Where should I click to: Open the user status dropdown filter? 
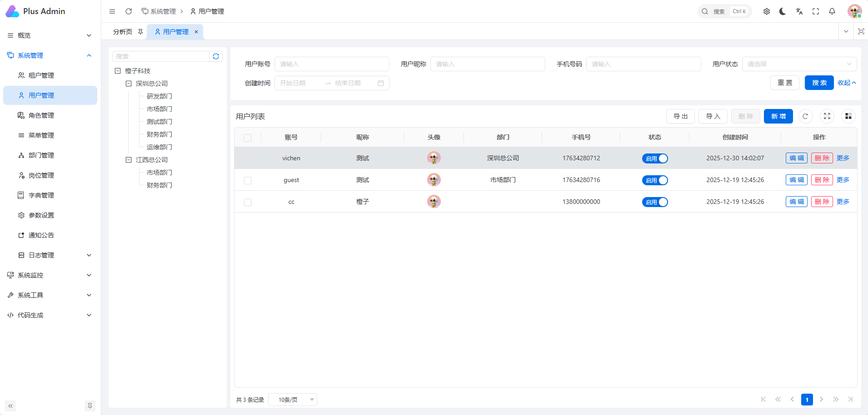(x=799, y=64)
